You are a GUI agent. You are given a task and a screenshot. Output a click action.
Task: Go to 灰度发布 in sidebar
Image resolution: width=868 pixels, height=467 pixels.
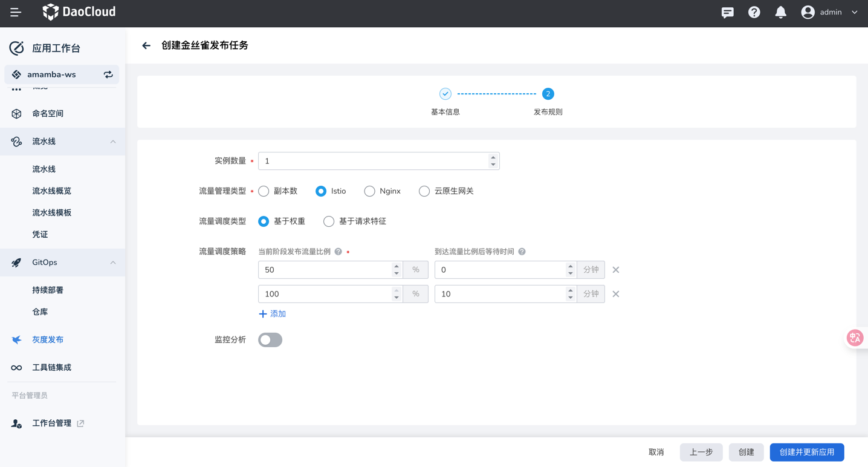(x=48, y=339)
